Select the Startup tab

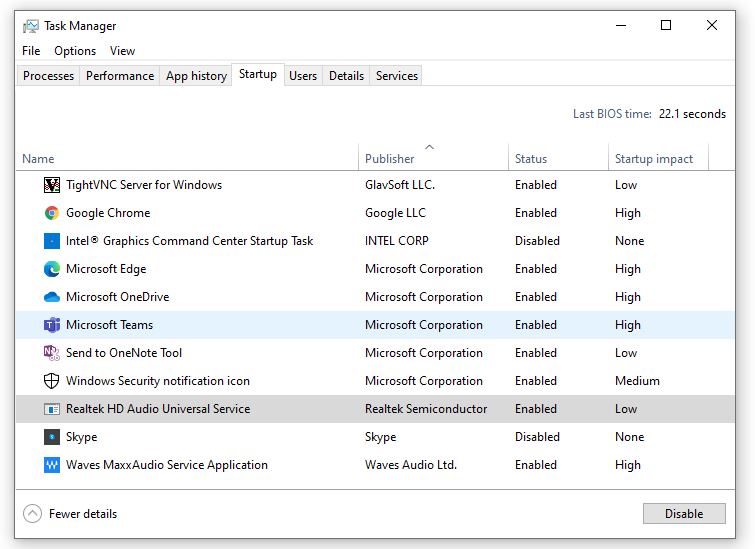click(258, 74)
